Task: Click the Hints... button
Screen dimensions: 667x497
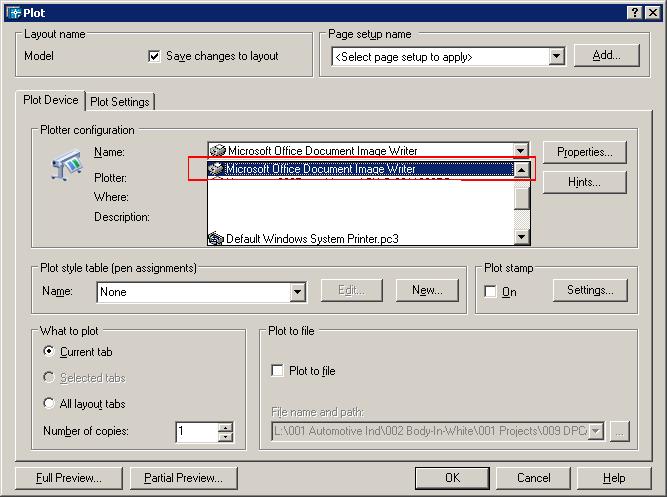Action: click(584, 182)
